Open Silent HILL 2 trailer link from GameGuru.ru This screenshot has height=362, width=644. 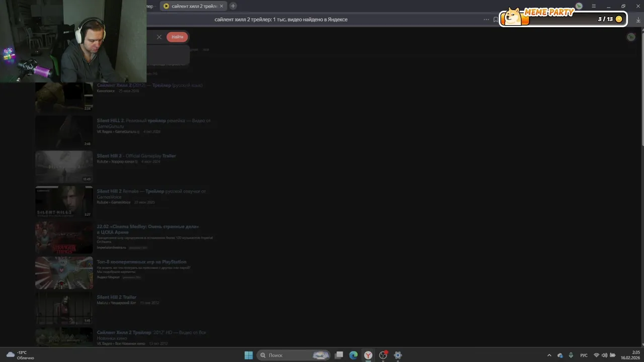click(x=153, y=123)
